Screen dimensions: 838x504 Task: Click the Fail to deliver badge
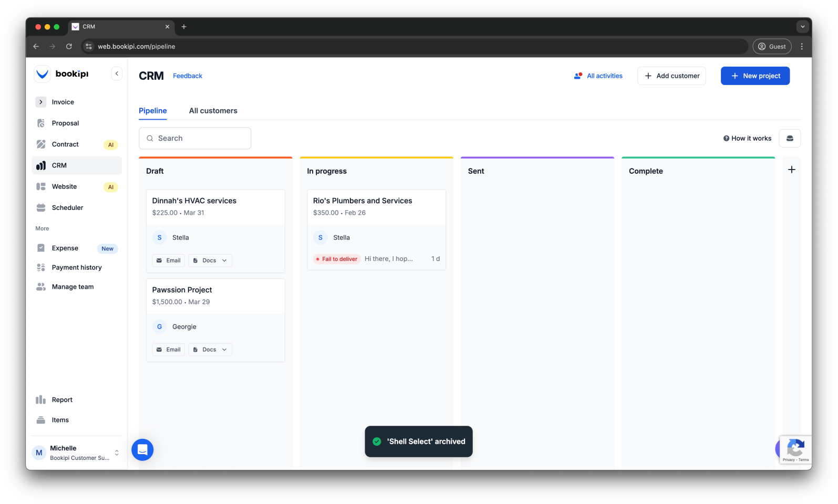pos(337,259)
